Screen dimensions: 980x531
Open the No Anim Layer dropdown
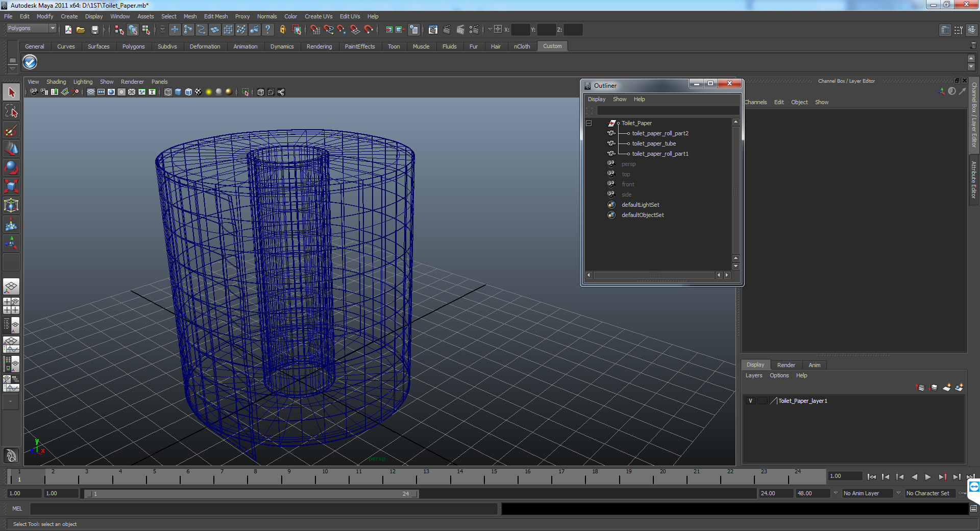pyautogui.click(x=836, y=493)
